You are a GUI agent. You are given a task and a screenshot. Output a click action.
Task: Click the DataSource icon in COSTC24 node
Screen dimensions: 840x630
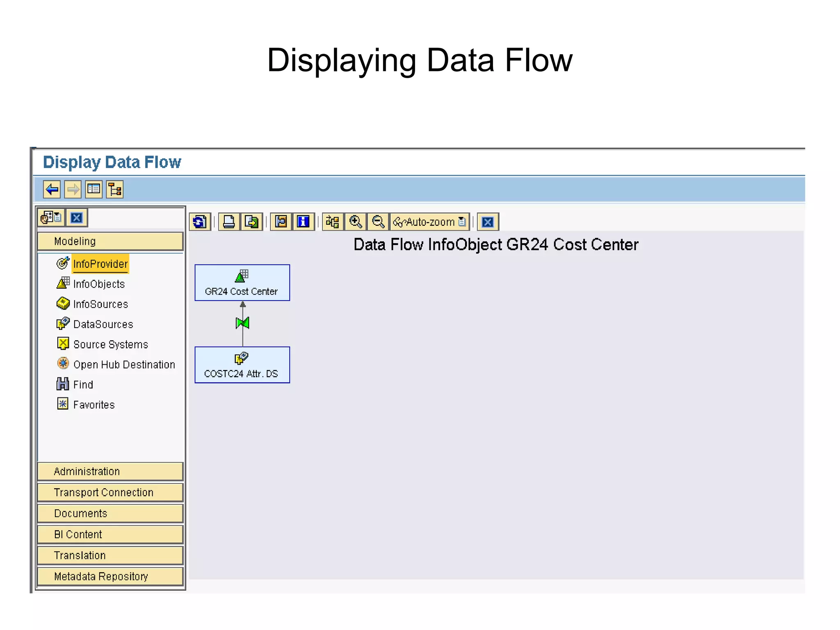pos(242,358)
